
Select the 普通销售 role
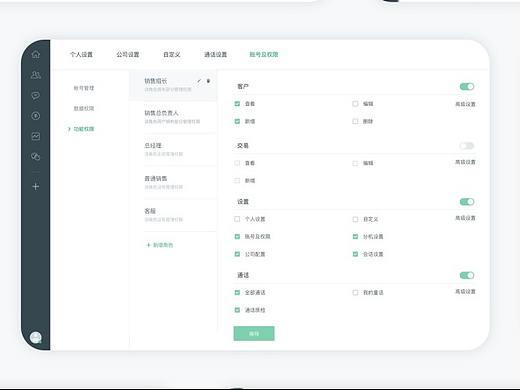tap(173, 182)
